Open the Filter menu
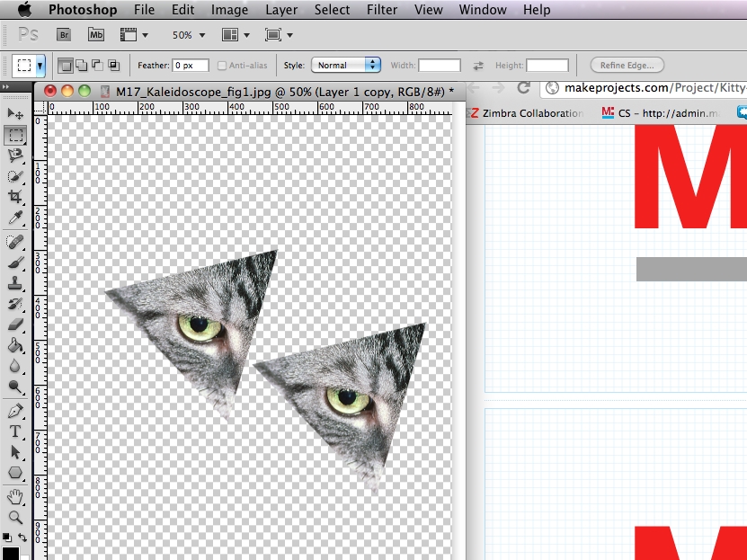The image size is (747, 560). tap(382, 10)
